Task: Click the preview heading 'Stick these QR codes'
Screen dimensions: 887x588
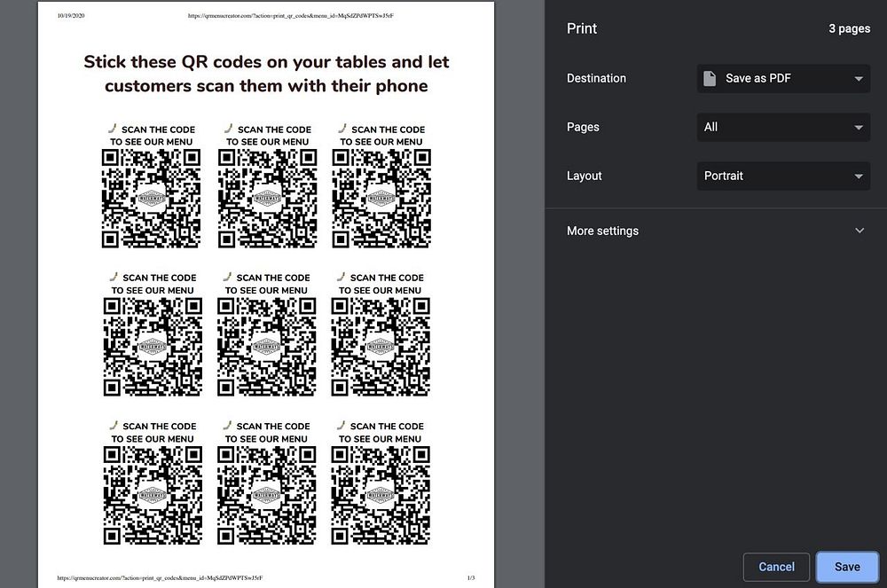Action: pos(266,74)
